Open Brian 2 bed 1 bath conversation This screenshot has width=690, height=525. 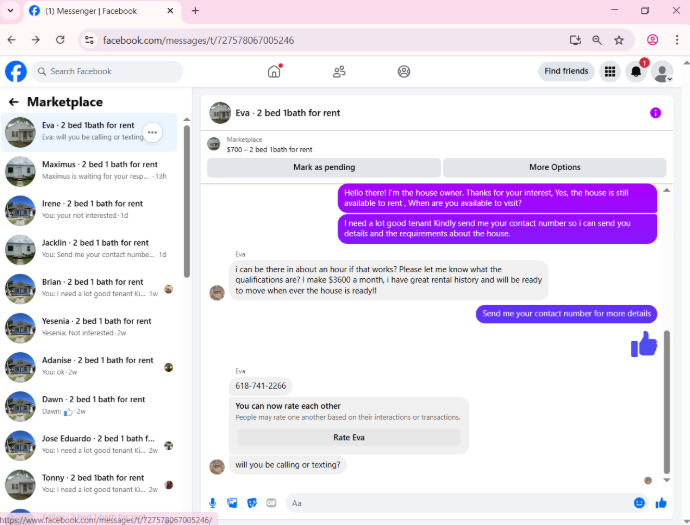[89, 289]
